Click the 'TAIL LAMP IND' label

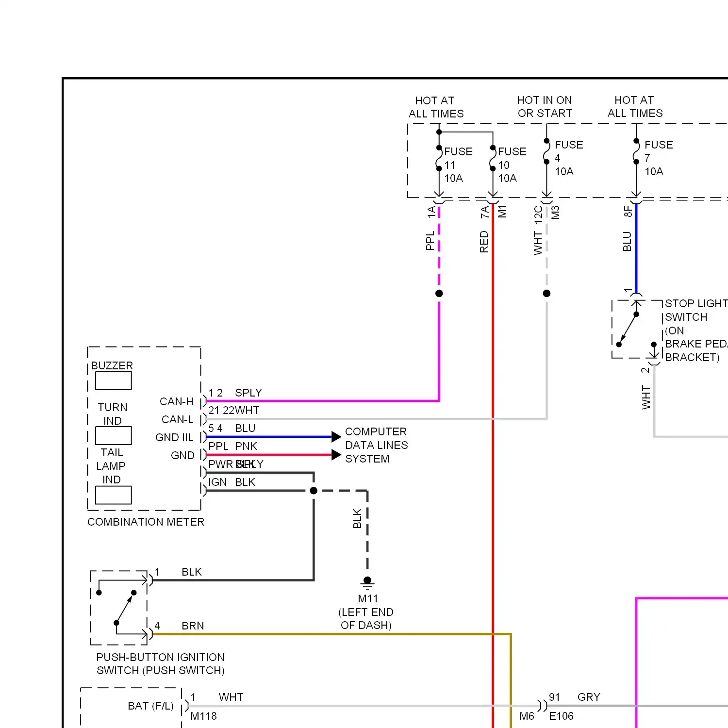pos(111,466)
